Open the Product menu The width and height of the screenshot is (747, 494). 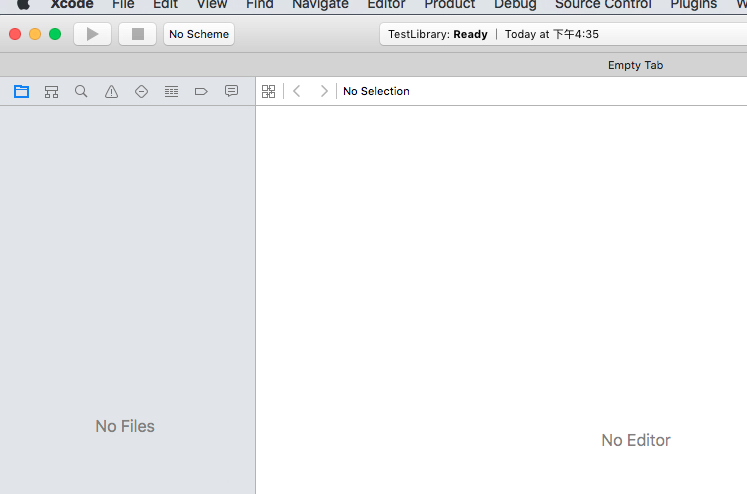[x=449, y=5]
